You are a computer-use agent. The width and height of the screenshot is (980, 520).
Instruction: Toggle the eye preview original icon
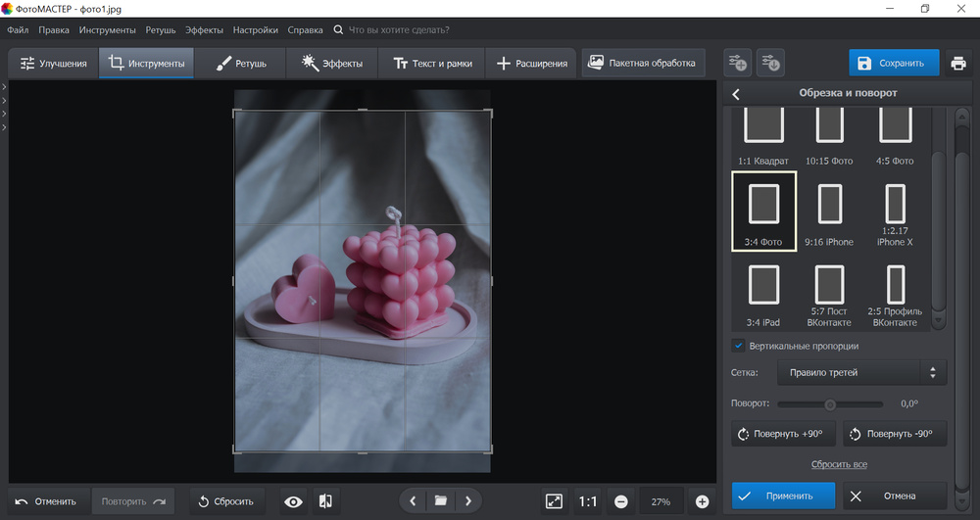point(293,501)
